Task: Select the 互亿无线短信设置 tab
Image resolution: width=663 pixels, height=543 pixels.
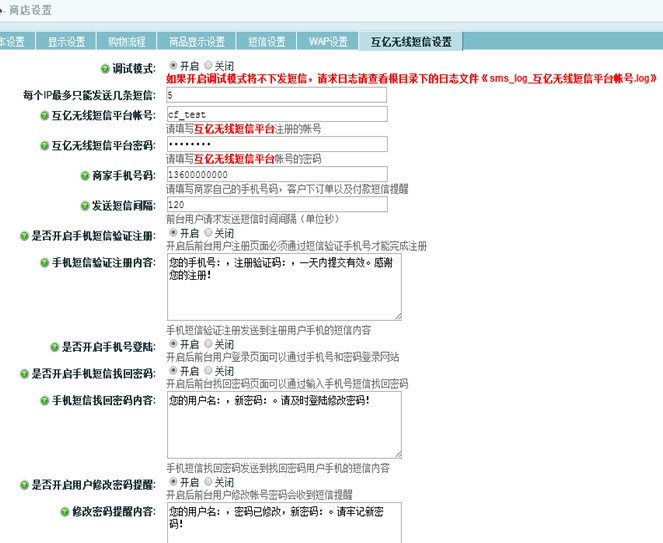Action: point(411,41)
